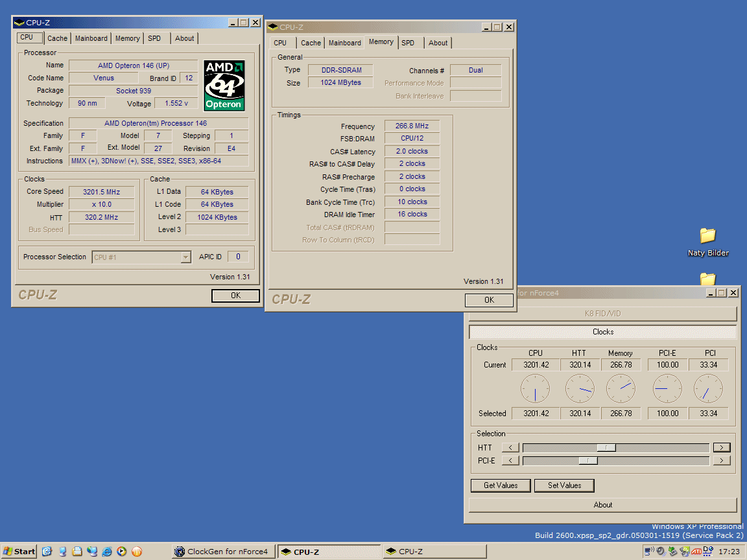
Task: Click PCI-E left arrow button
Action: click(x=511, y=460)
